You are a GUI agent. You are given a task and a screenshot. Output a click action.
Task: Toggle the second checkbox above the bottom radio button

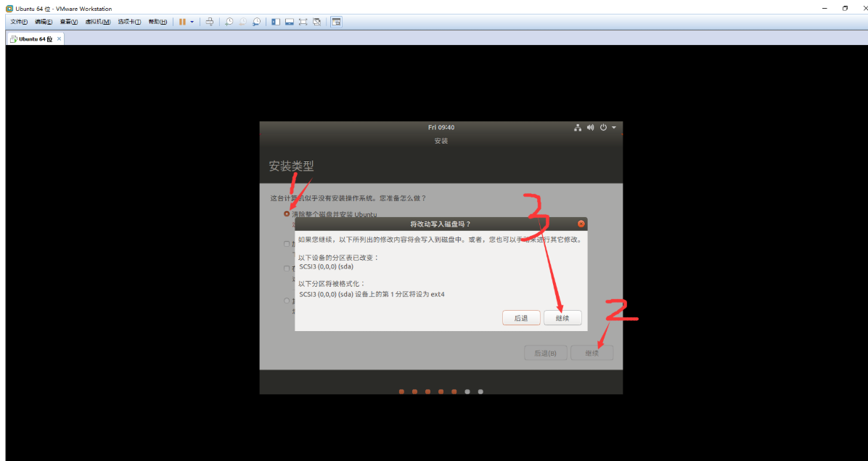pos(286,269)
